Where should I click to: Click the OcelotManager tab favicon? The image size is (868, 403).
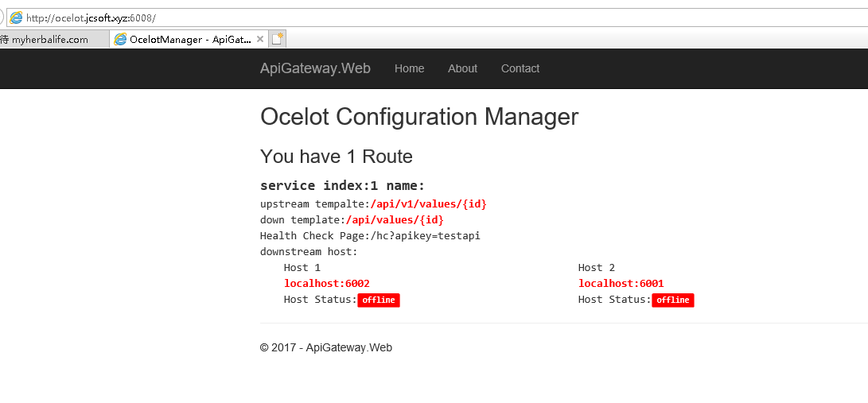coord(120,39)
